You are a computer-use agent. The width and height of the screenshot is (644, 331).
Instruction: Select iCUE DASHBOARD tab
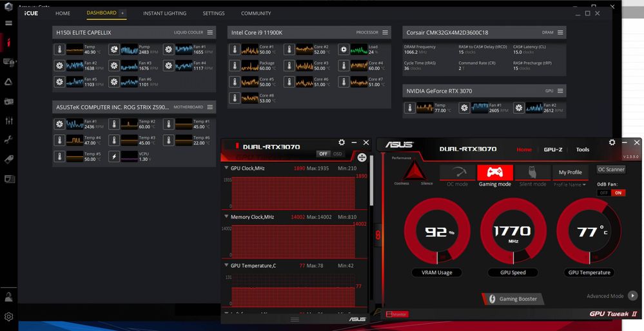tap(101, 13)
